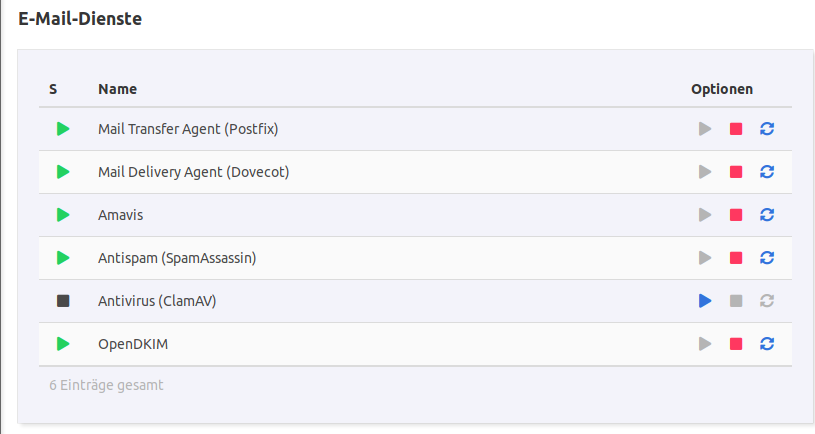Click the stopped status square for ClamAV
This screenshot has height=434, width=815.
(63, 301)
